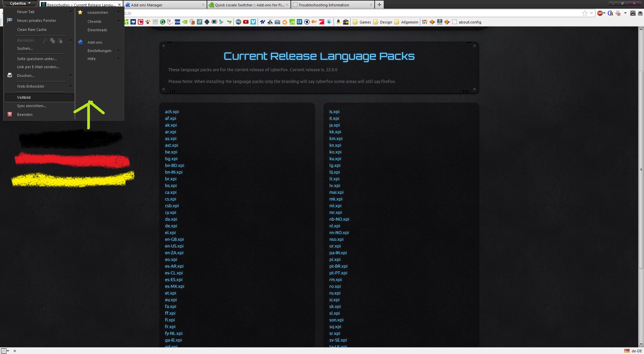Click the sad face toolbar icon
The image size is (644, 354).
(x=633, y=13)
